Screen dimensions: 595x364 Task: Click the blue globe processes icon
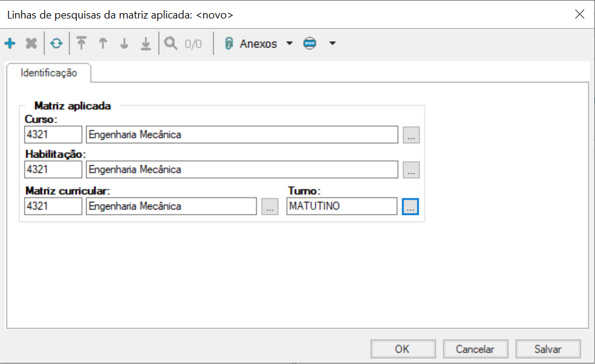pos(310,44)
